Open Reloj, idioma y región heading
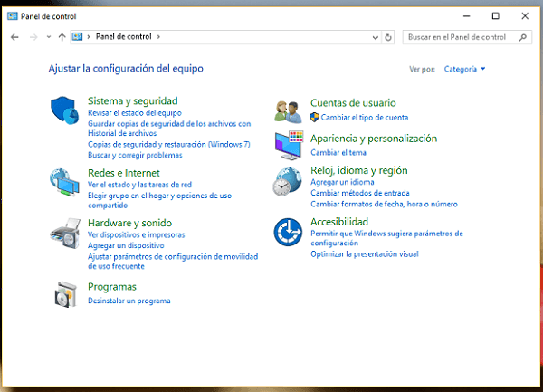543x392 pixels. [x=358, y=170]
